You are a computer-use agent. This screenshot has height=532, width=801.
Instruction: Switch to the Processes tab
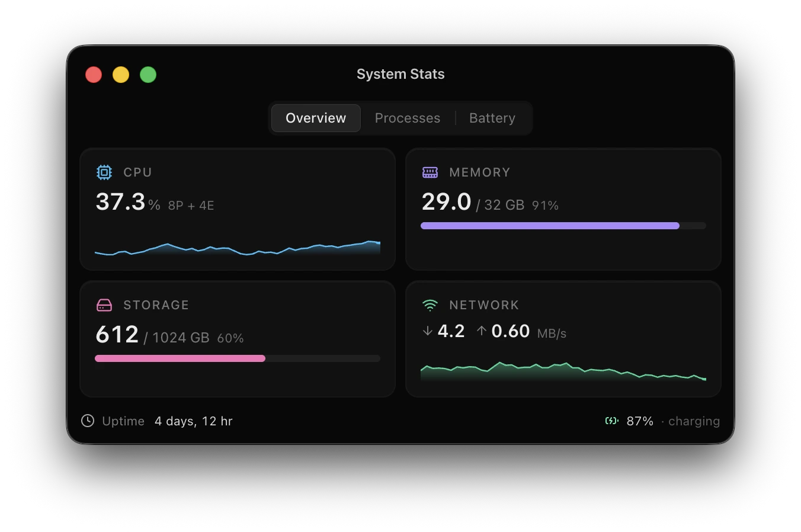[408, 118]
